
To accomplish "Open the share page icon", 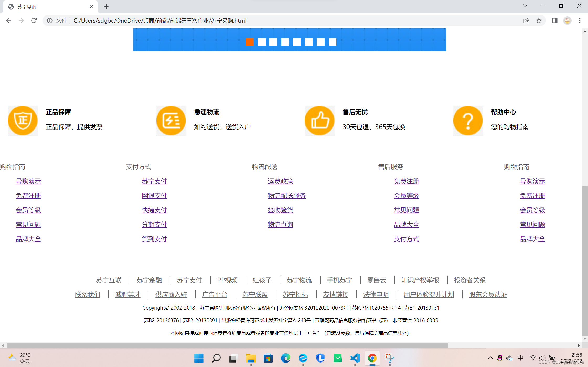I will click(526, 20).
